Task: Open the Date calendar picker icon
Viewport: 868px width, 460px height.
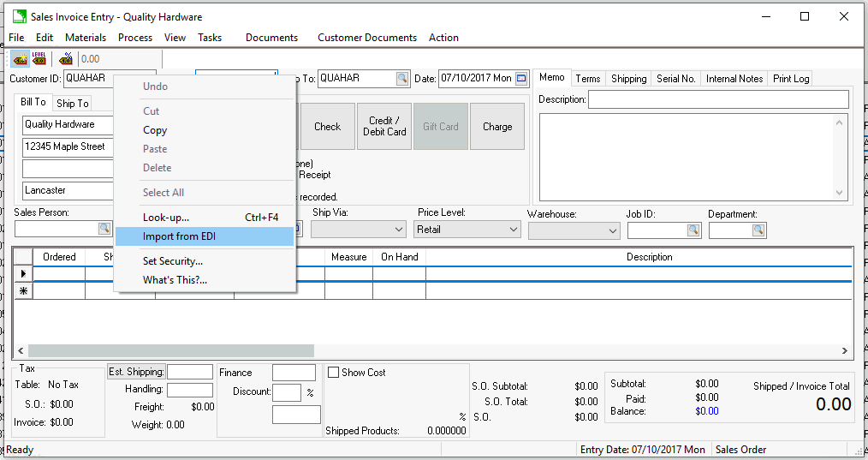Action: click(521, 79)
